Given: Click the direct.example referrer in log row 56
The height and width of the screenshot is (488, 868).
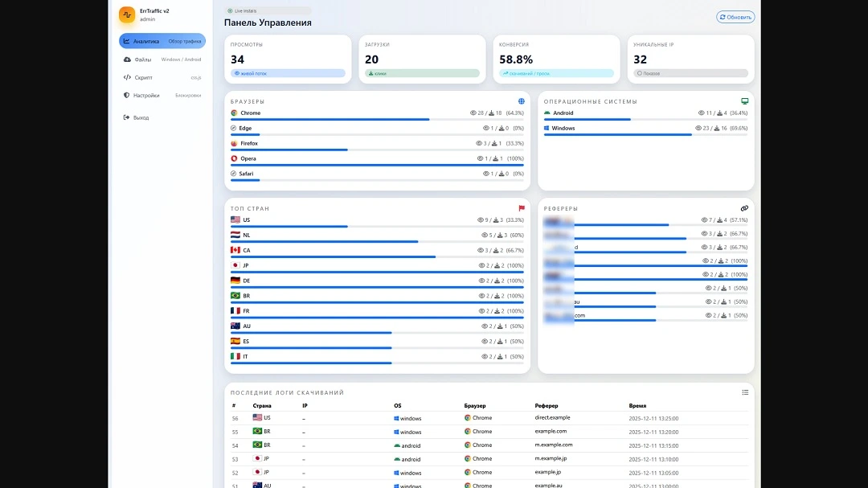Looking at the screenshot, I should pyautogui.click(x=552, y=418).
